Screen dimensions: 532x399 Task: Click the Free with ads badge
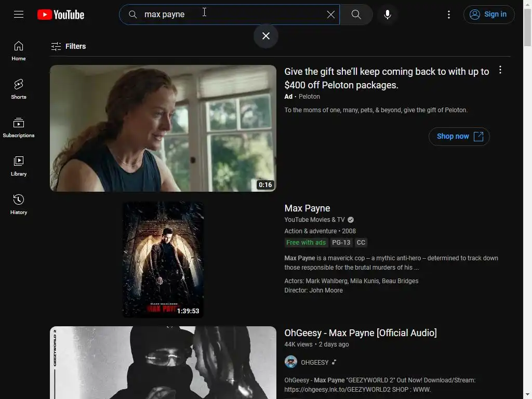[x=306, y=242]
